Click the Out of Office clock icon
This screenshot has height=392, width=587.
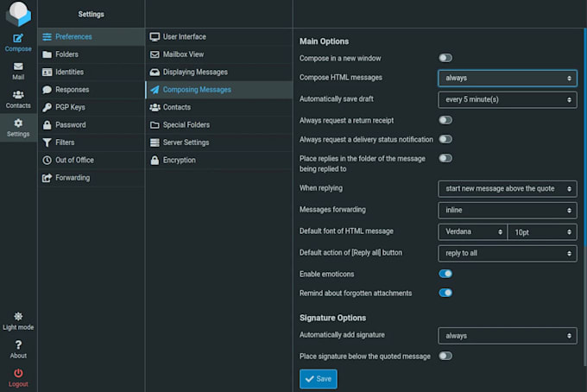pos(47,161)
